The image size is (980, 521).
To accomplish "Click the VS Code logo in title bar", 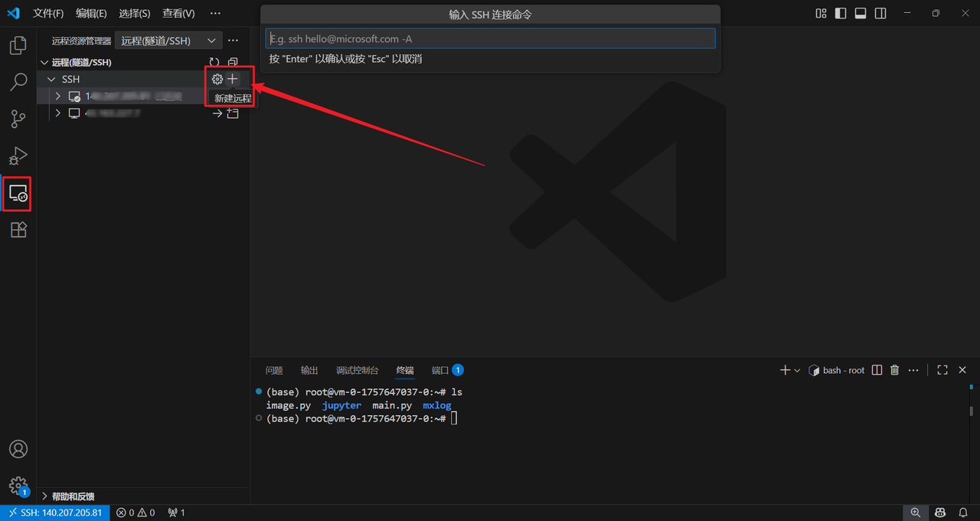I will click(13, 13).
